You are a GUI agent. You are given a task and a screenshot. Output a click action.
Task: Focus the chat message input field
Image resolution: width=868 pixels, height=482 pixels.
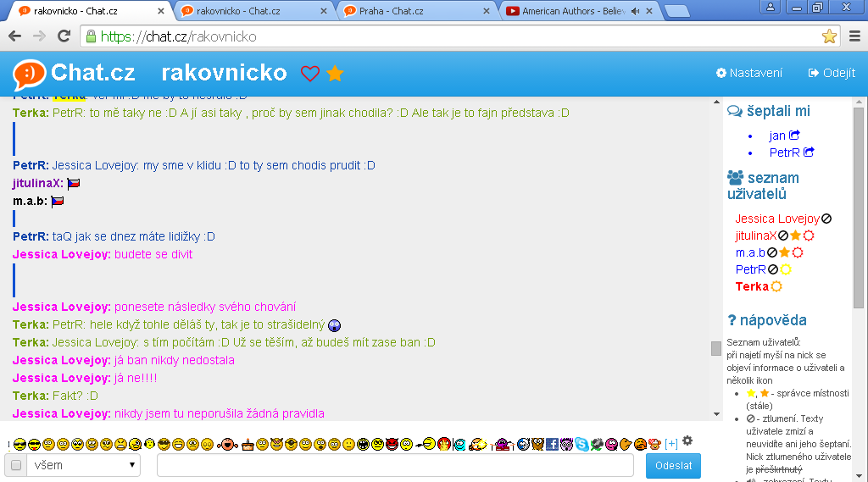pos(395,465)
